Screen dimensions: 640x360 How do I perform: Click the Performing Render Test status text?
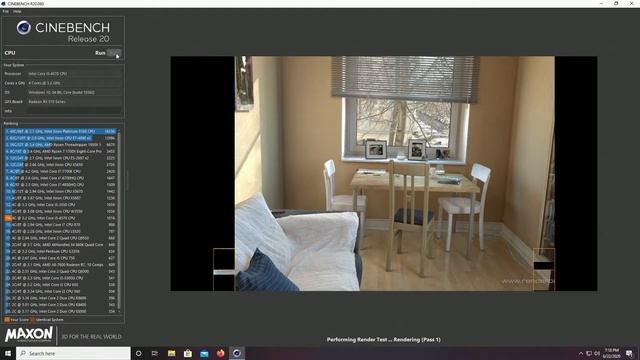pyautogui.click(x=384, y=340)
